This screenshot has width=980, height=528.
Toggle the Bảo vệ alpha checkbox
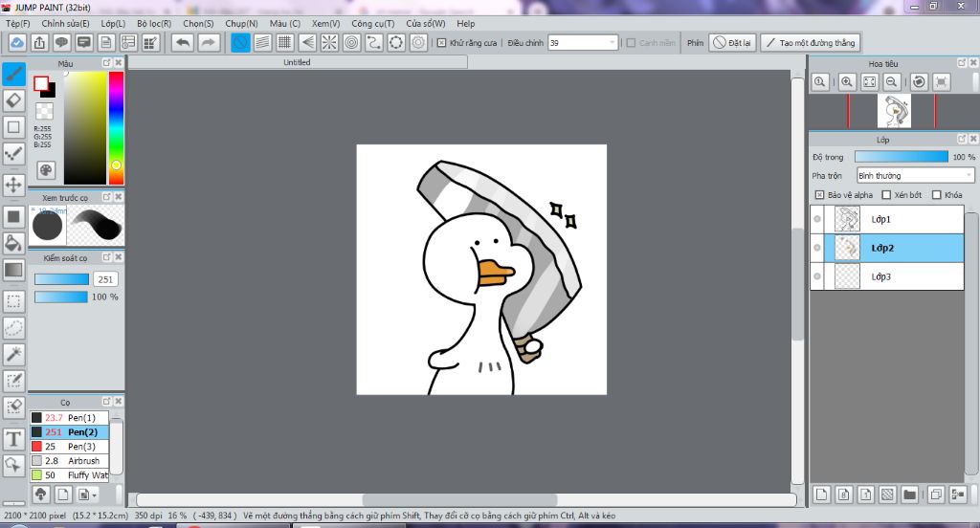point(819,195)
